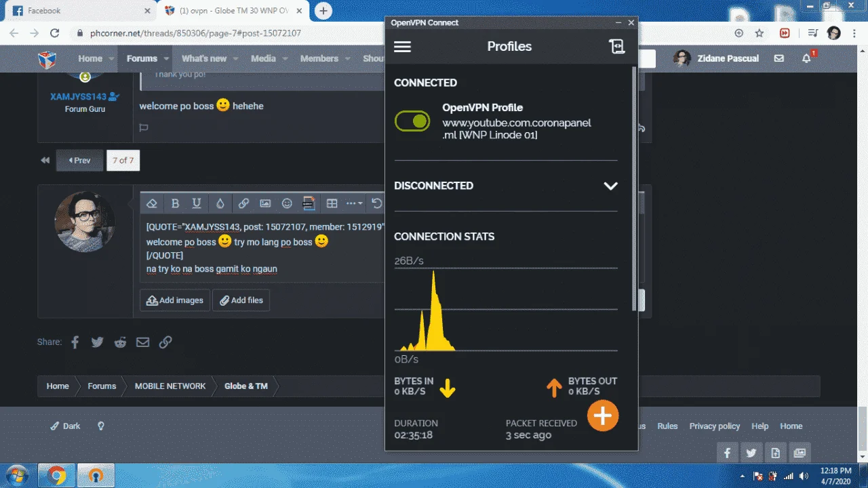Expand the DISCONNECTED profiles section
Screen dimensions: 868x488
[610, 186]
